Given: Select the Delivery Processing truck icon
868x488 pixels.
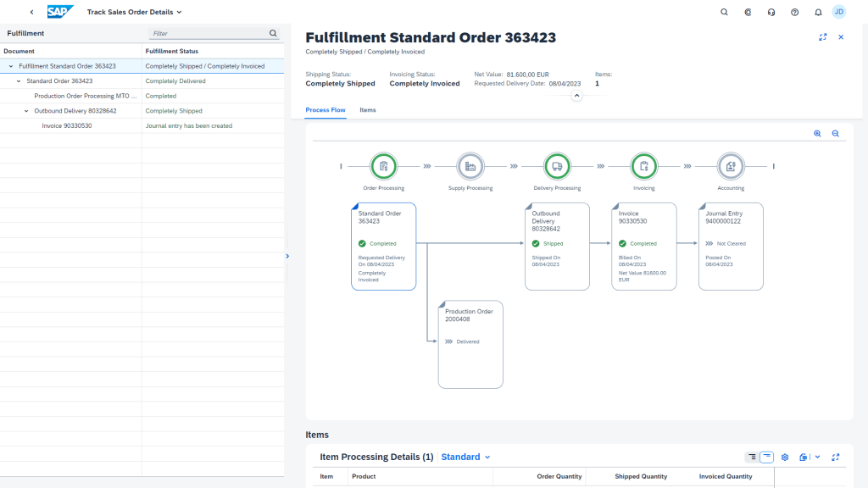Looking at the screenshot, I should click(557, 166).
